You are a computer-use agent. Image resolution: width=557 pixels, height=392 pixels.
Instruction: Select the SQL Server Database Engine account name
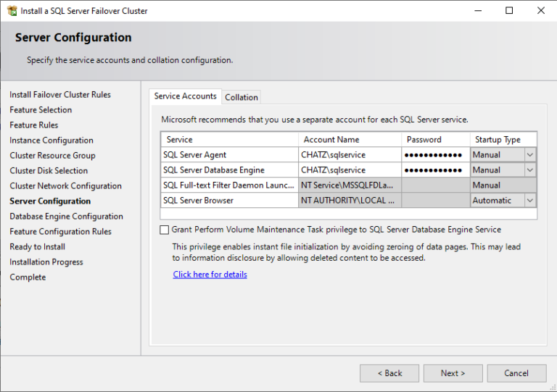(x=350, y=170)
